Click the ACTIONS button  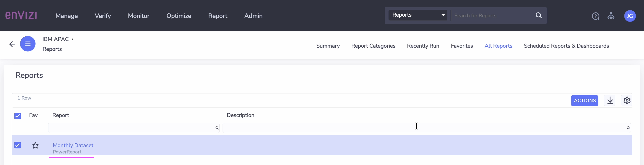[x=585, y=100]
